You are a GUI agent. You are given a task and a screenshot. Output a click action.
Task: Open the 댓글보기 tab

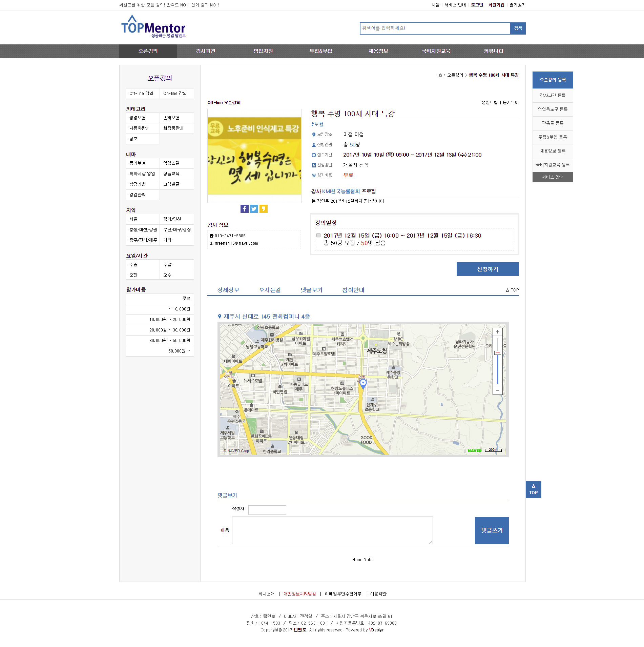tap(311, 290)
